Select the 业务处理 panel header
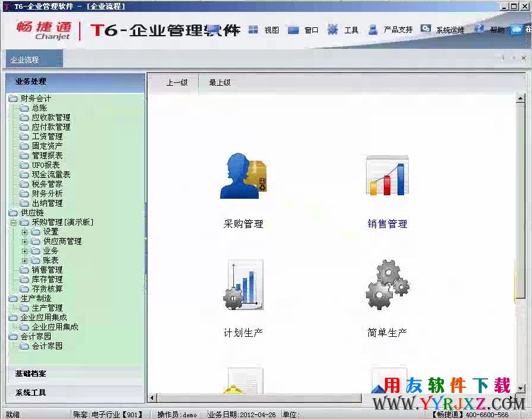 tap(76, 82)
